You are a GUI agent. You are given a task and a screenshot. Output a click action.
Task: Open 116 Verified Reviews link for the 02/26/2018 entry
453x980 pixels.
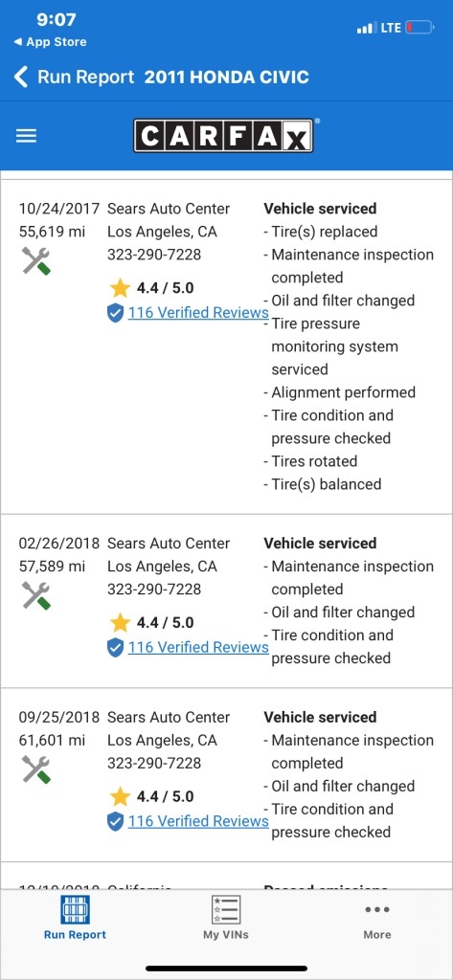(x=198, y=648)
